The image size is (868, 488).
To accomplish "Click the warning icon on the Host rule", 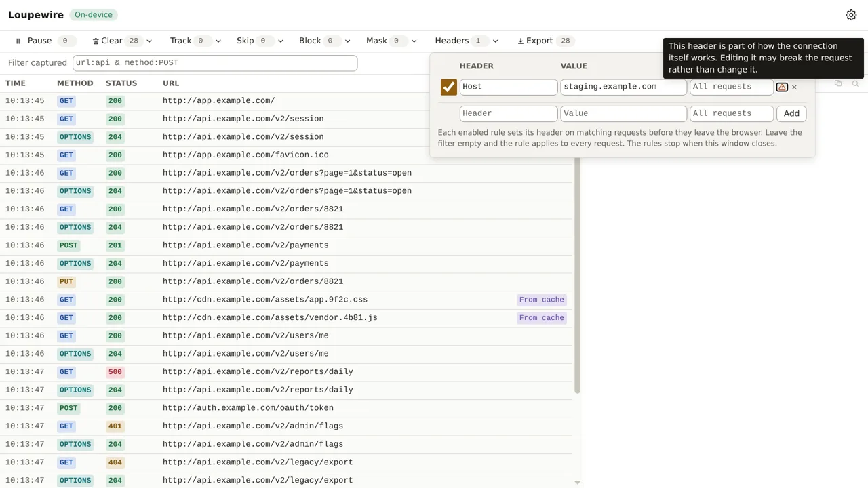I will (782, 87).
